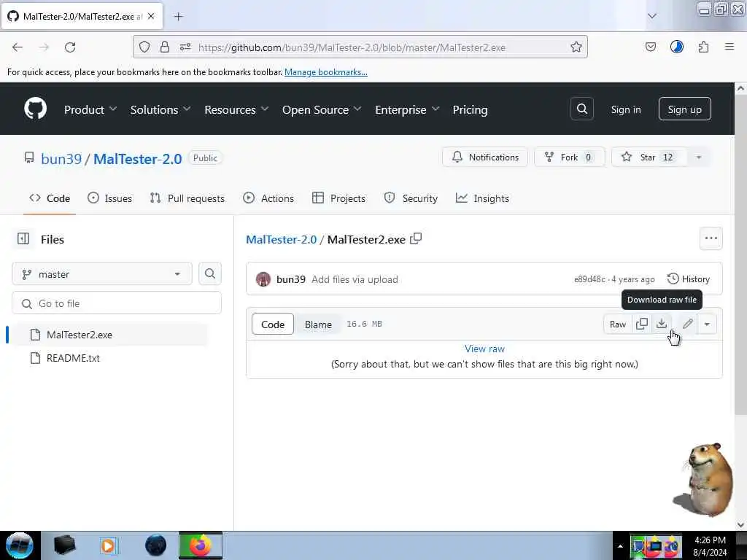Show hidden system tray icons arrow
747x560 pixels.
(x=620, y=546)
